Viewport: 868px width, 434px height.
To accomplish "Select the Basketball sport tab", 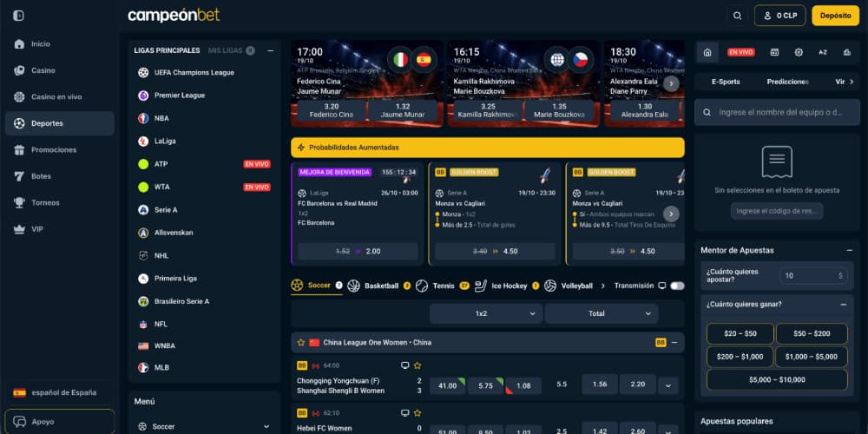I will click(379, 286).
